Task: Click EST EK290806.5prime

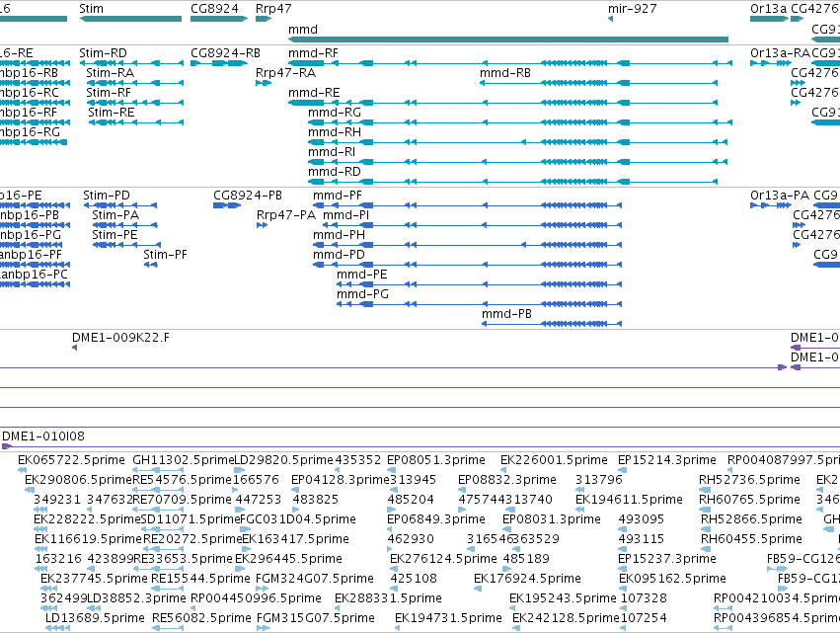Action: (x=78, y=480)
